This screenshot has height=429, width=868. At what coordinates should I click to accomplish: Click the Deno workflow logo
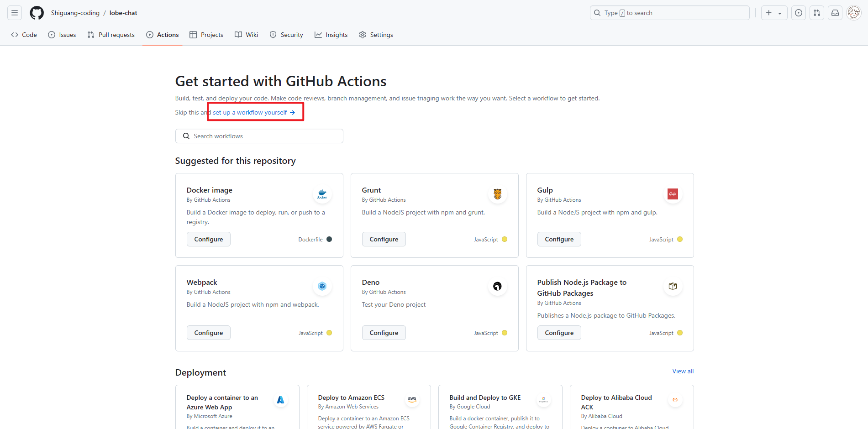(x=498, y=286)
